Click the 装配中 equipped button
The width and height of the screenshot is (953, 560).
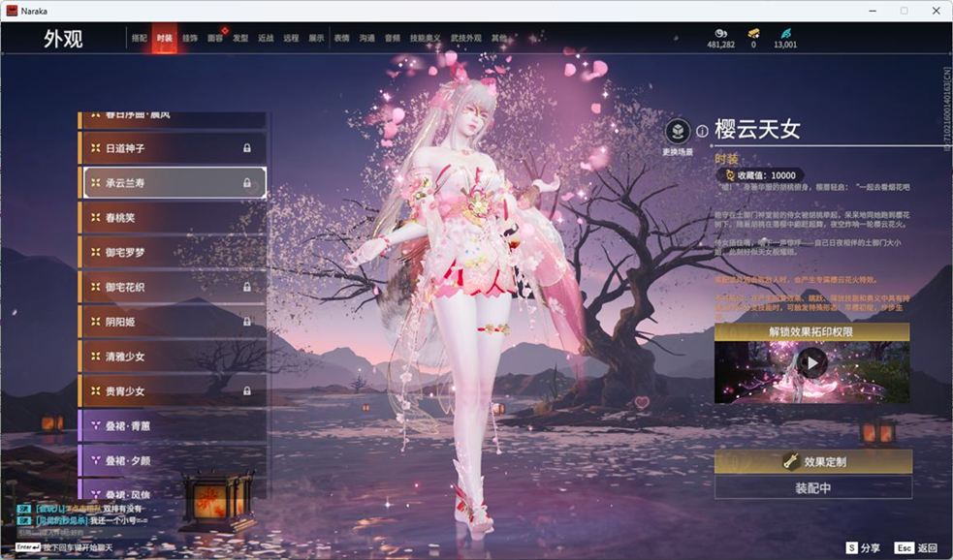[x=813, y=487]
